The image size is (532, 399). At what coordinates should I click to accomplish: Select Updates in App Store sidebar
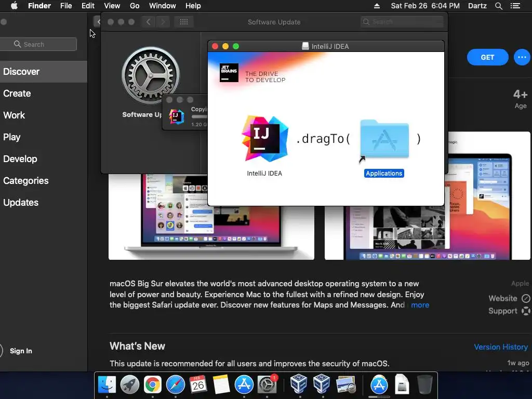pyautogui.click(x=44, y=203)
